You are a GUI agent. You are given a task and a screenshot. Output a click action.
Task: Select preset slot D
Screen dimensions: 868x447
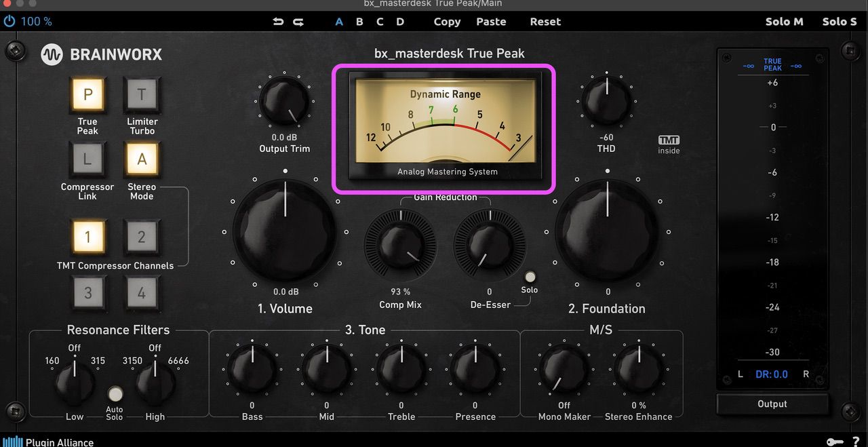(400, 22)
